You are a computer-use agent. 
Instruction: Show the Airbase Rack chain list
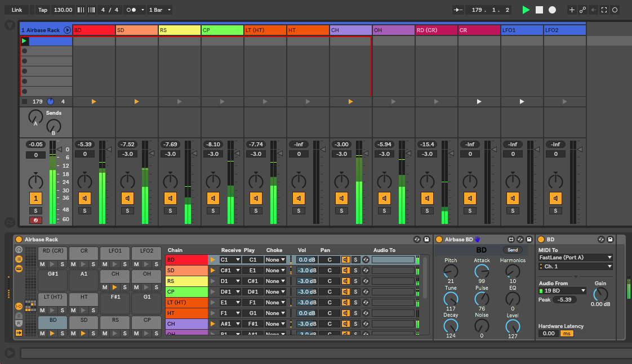tap(19, 259)
